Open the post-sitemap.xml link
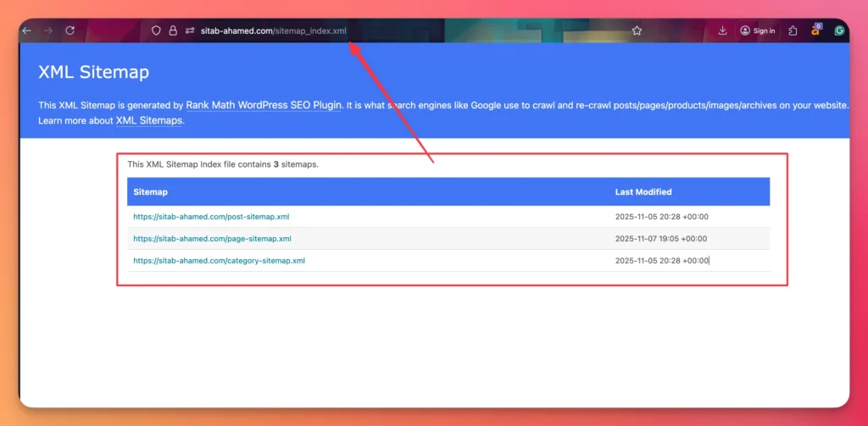 (x=211, y=217)
